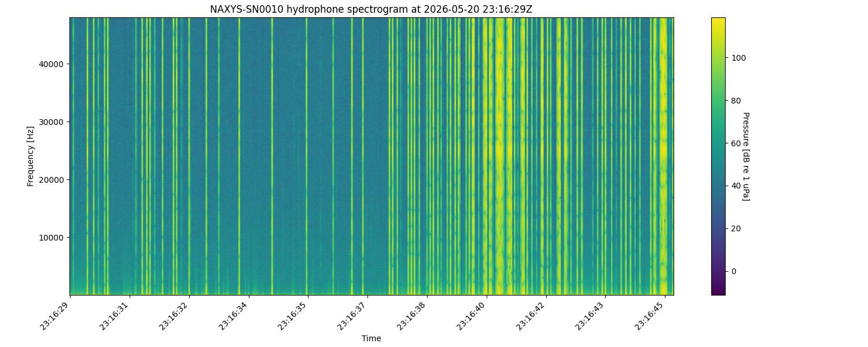Image resolution: width=868 pixels, height=347 pixels.
Task: Click the 23:16:45 time tick label
Action: (651, 315)
